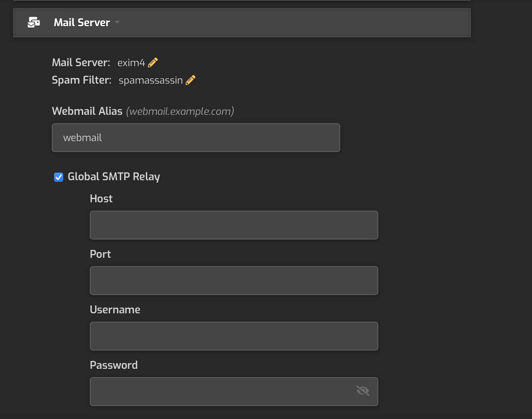This screenshot has width=532, height=419.
Task: Click pencil icon next to spamassassin
Action: coord(190,80)
